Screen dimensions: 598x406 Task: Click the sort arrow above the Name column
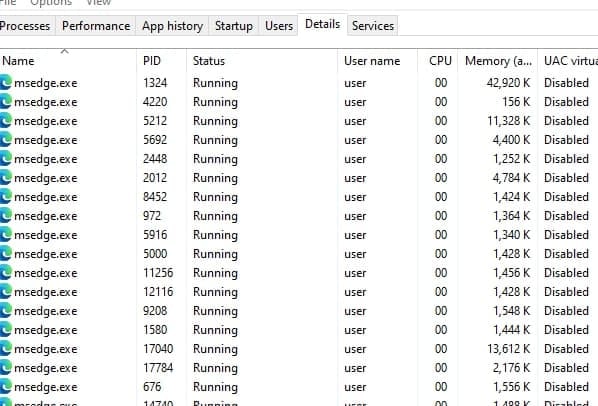[64, 51]
